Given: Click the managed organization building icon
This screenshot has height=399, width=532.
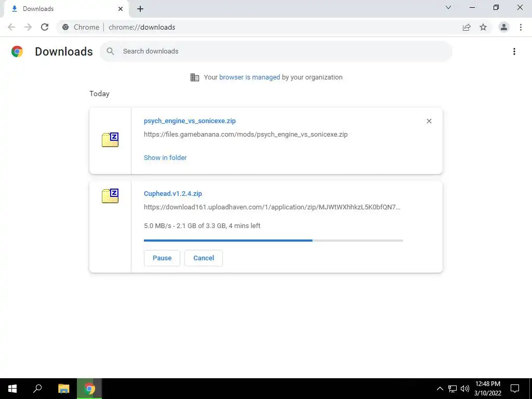Looking at the screenshot, I should click(x=195, y=77).
